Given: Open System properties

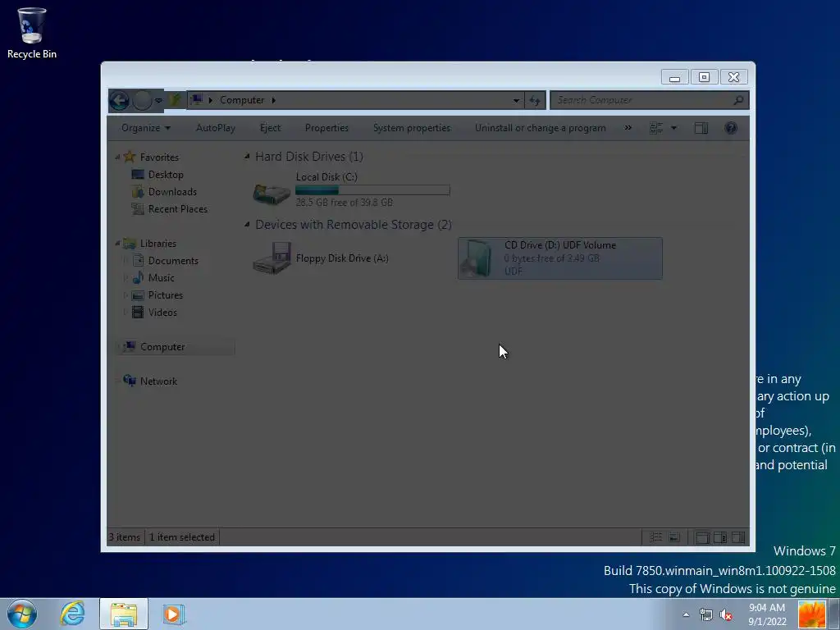Looking at the screenshot, I should click(x=412, y=128).
